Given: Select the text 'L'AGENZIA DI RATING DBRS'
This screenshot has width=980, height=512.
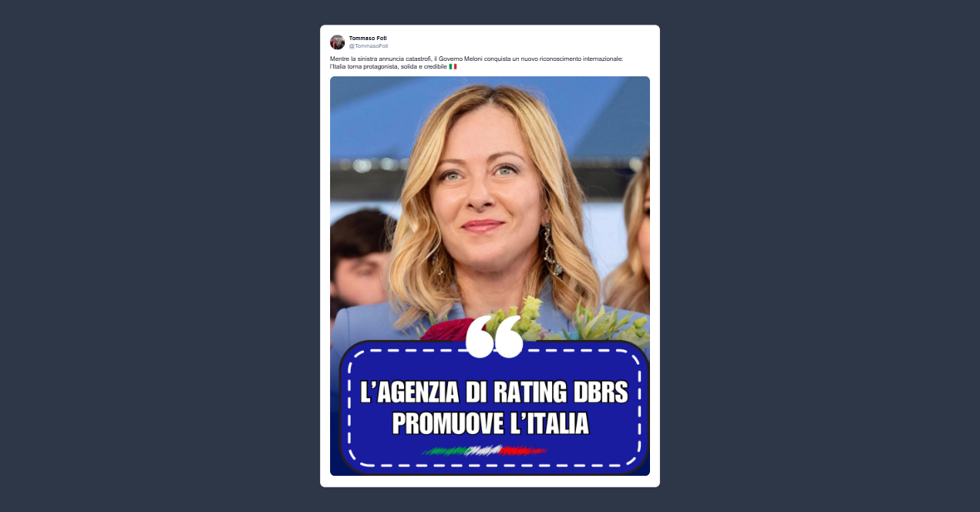Looking at the screenshot, I should coord(494,392).
